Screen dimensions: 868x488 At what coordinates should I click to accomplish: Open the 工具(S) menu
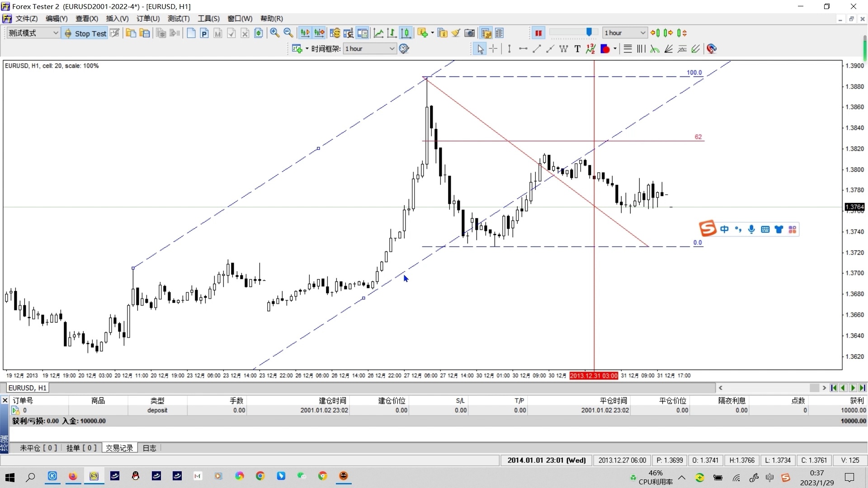pos(208,19)
